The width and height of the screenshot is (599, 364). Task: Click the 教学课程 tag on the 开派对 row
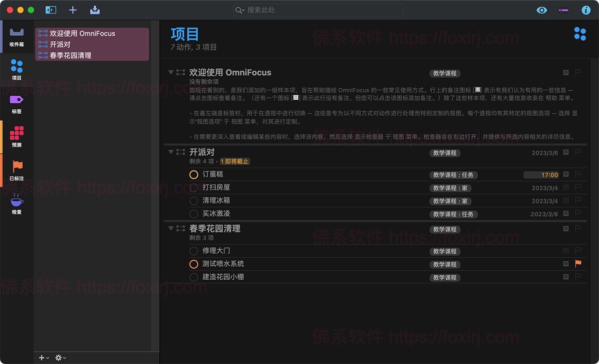pos(445,153)
